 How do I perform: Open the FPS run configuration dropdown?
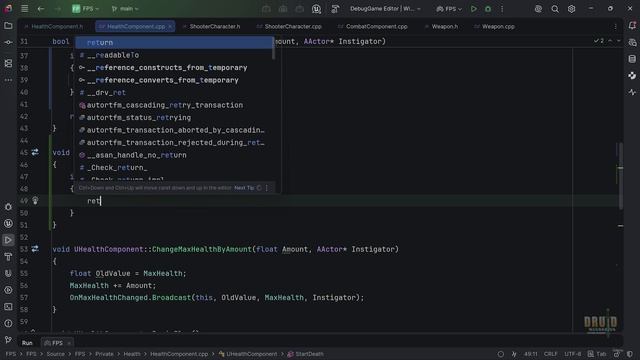tap(449, 9)
